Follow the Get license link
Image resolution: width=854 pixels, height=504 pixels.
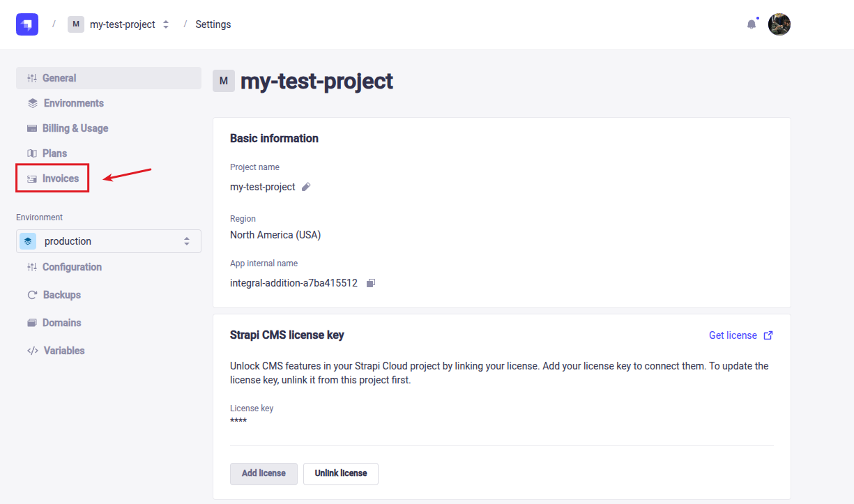click(x=733, y=335)
